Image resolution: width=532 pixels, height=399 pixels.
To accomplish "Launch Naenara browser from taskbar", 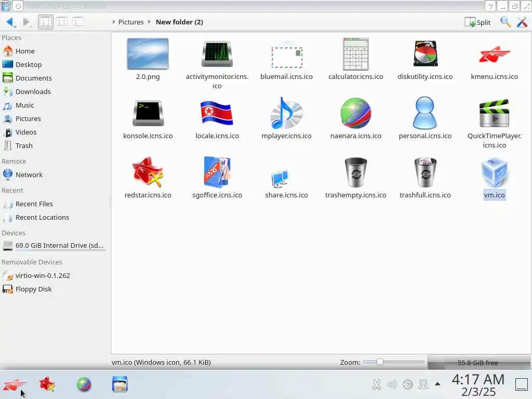I will click(84, 385).
